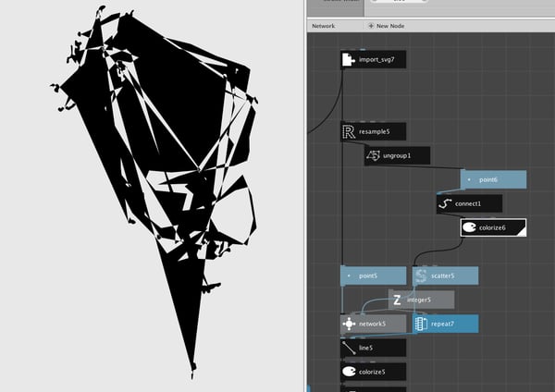Click the Network pane label
This screenshot has width=555, height=392.
[323, 26]
